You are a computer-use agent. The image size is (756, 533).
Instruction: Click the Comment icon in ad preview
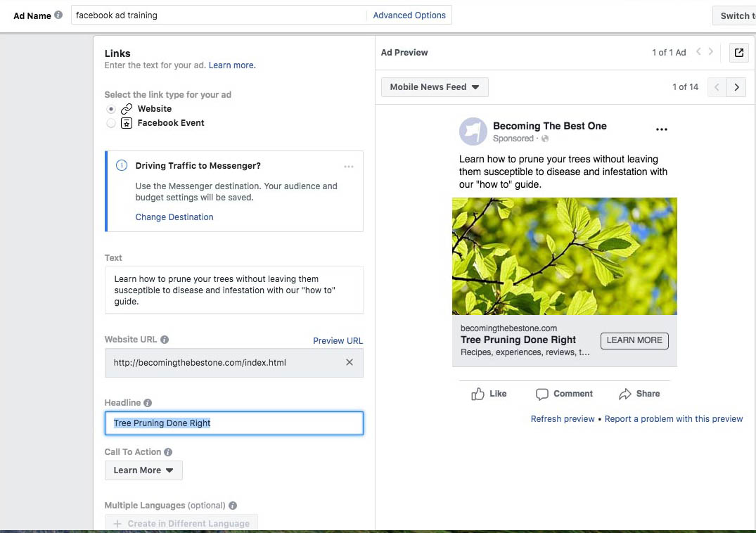(542, 394)
